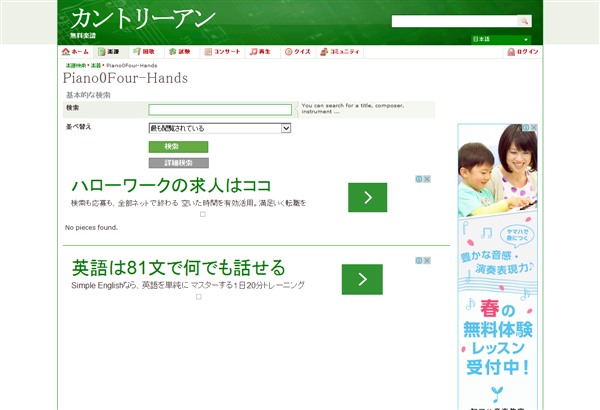600x410 pixels.
Task: Close the ハローワーク ad with its X
Action: coord(427,179)
